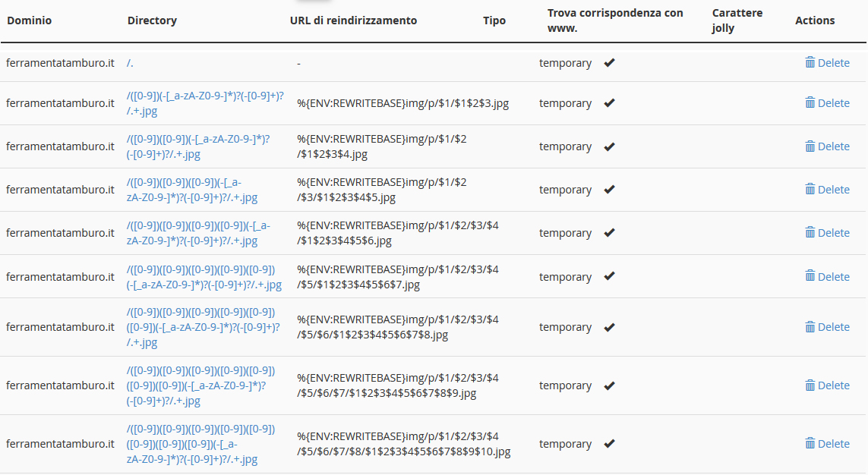
Task: Click Delete text for the $8$9$10.jpg redirect
Action: click(834, 443)
